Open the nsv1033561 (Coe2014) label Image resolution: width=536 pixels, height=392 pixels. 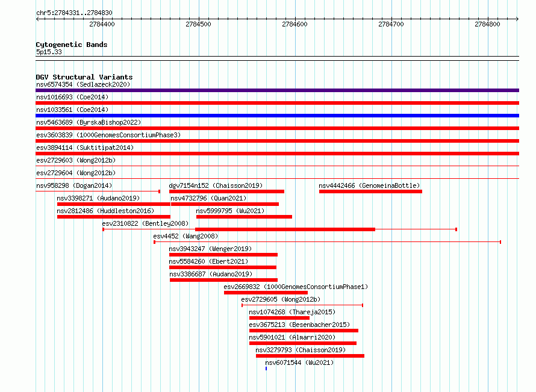coord(72,110)
